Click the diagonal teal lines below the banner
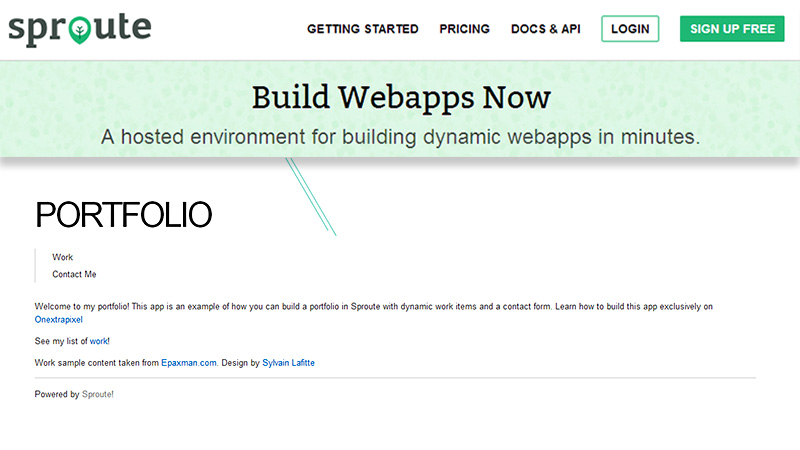 point(311,197)
